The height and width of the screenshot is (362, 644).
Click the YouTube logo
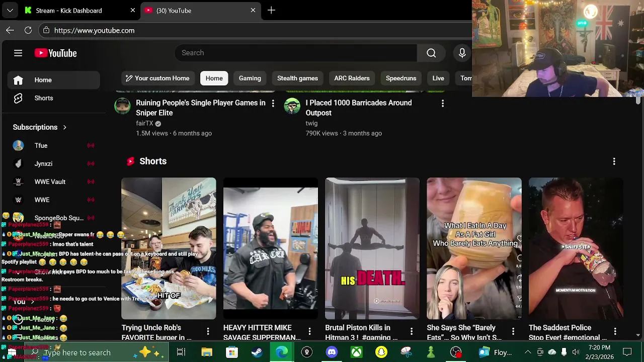point(55,53)
